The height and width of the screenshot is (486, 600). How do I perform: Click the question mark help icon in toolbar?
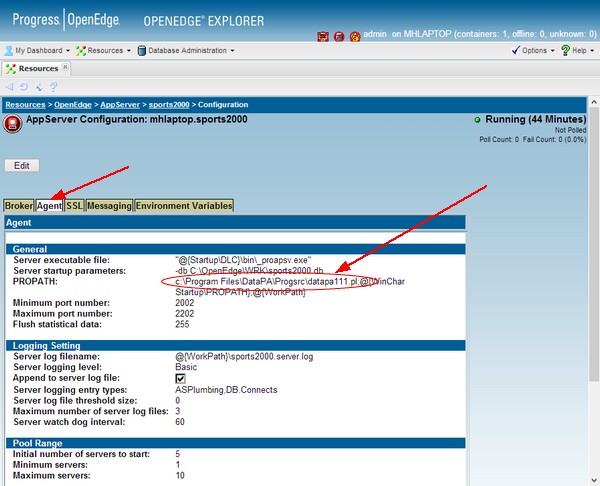coord(53,86)
